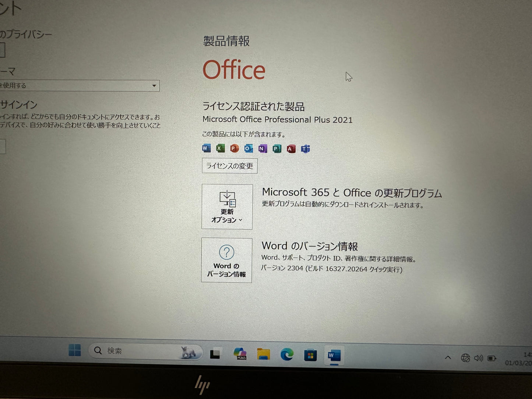Open the Office theme dropdown
The height and width of the screenshot is (399, 532).
click(x=80, y=86)
